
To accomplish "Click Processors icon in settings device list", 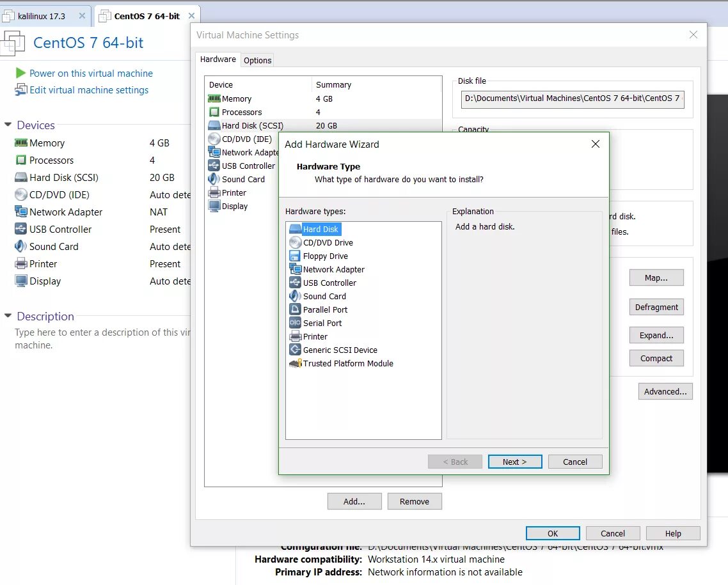I will pos(214,113).
